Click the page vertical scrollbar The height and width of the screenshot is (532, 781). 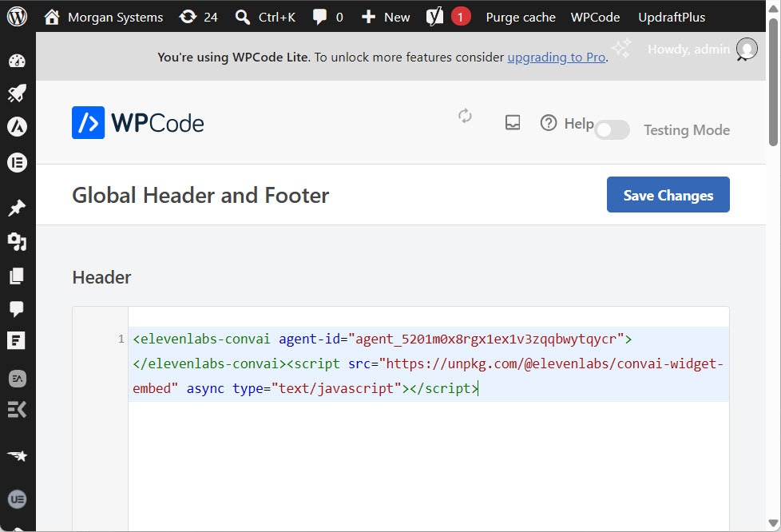pos(773,82)
